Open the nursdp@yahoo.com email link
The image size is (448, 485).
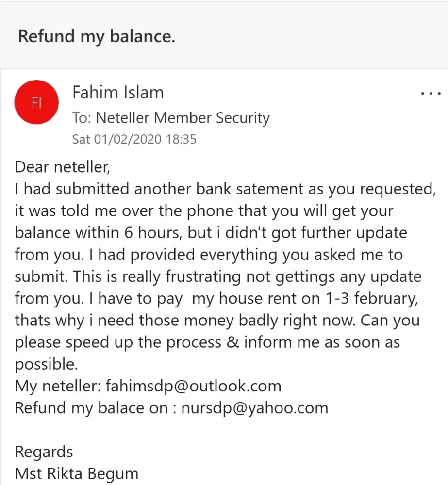254,408
